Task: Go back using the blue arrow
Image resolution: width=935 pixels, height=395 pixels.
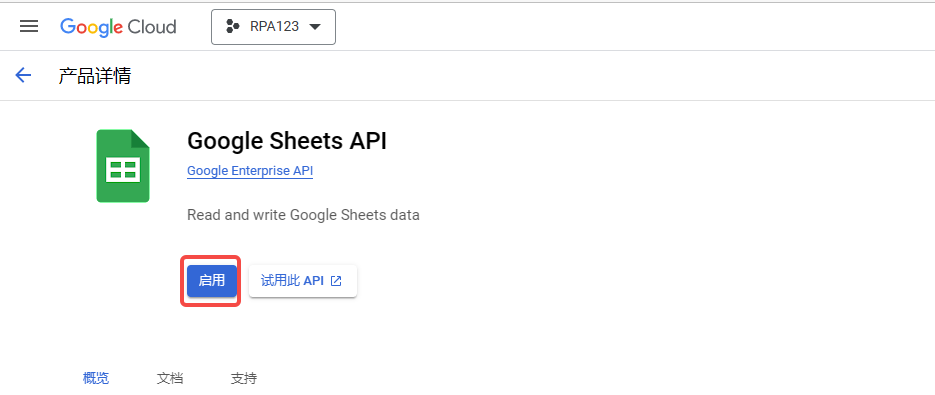Action: 23,75
